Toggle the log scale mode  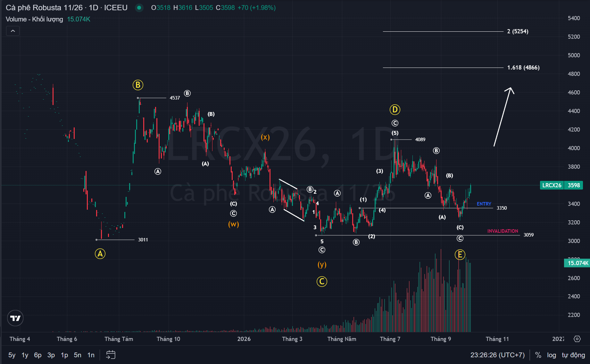point(552,355)
